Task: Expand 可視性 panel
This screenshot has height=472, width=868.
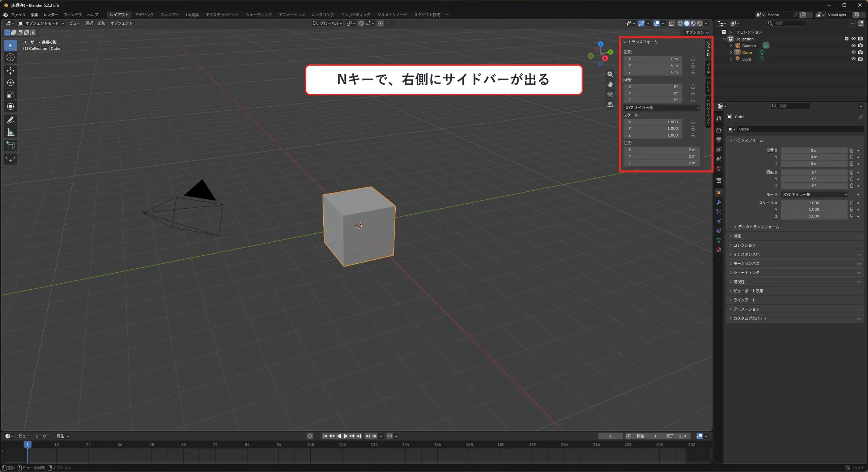Action: coord(795,282)
